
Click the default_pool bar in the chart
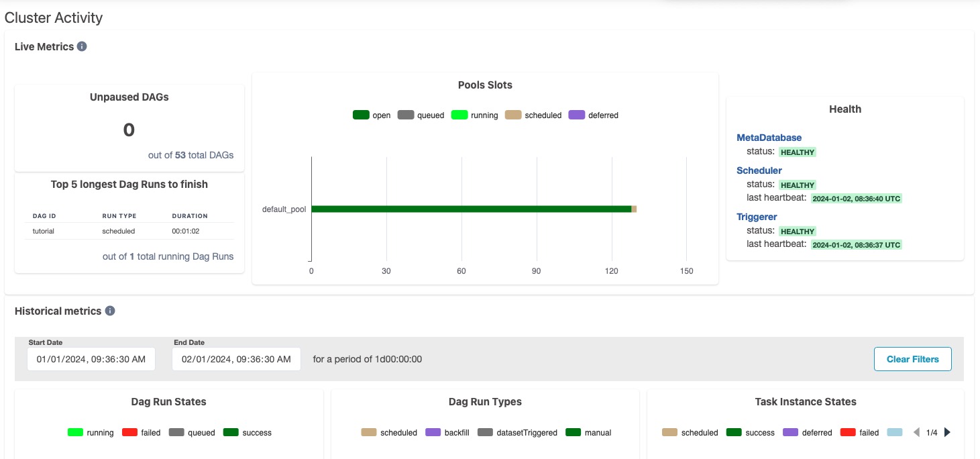(x=470, y=209)
